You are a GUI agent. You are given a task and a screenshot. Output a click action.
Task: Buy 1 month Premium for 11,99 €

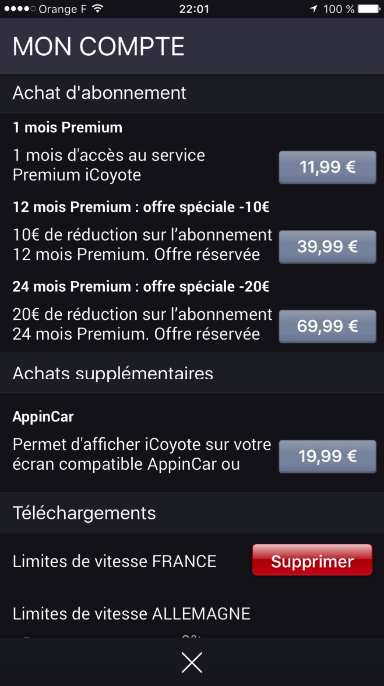[x=327, y=167]
